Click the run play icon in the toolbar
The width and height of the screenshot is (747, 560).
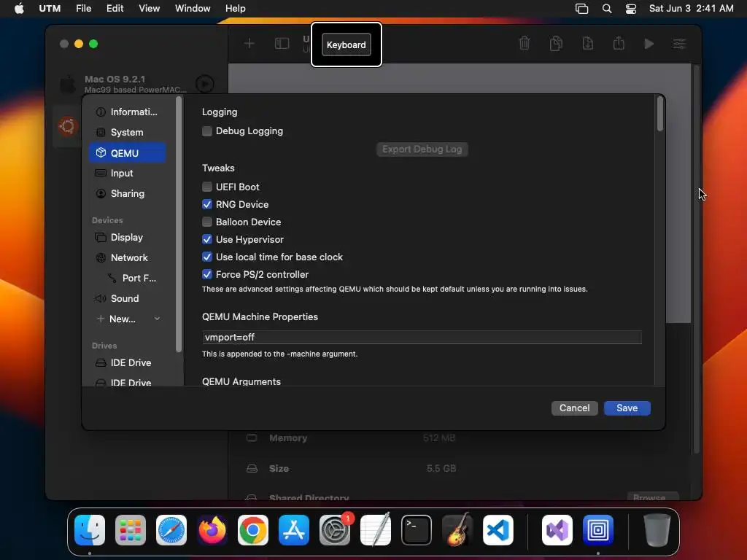pyautogui.click(x=649, y=44)
